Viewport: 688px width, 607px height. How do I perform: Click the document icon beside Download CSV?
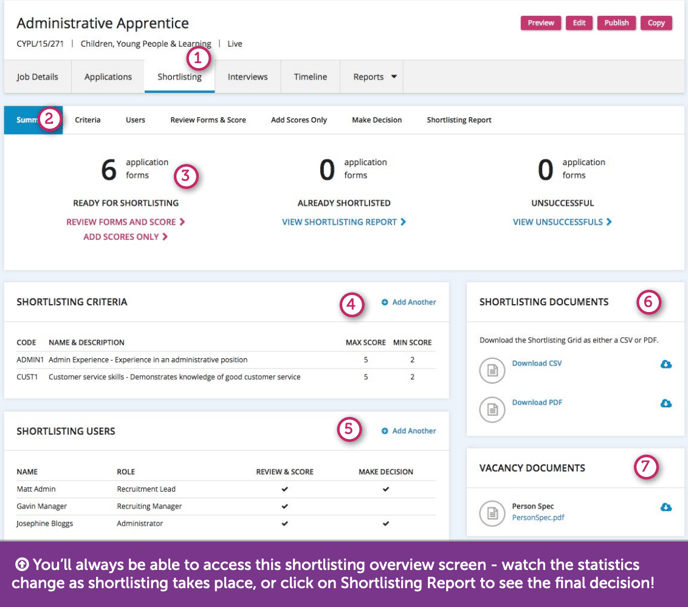point(490,370)
